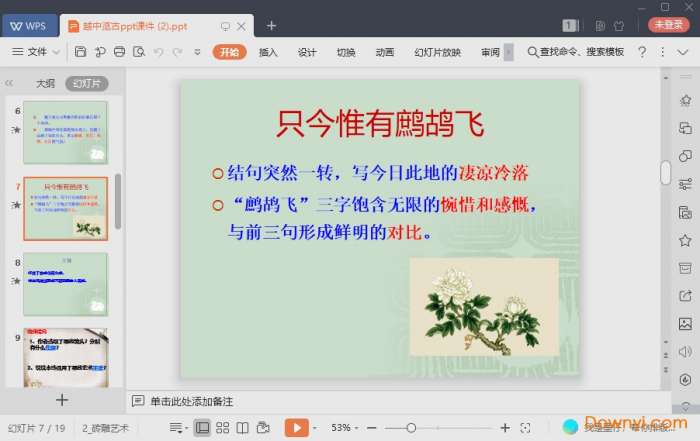Open the picture icon in right sidebar

(x=685, y=324)
